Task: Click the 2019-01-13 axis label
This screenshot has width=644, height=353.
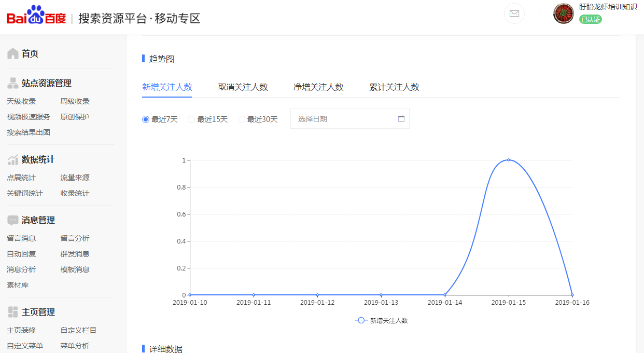Action: coord(381,302)
